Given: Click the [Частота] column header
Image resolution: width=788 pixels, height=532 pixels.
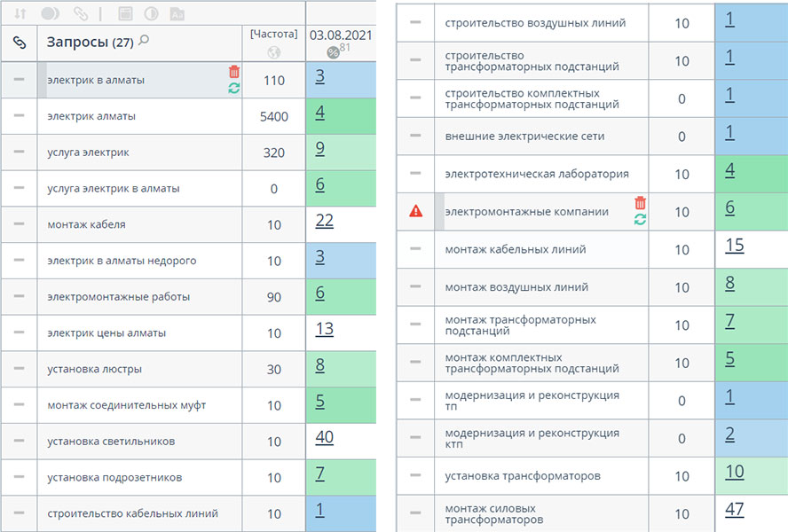Looking at the screenshot, I should click(273, 33).
